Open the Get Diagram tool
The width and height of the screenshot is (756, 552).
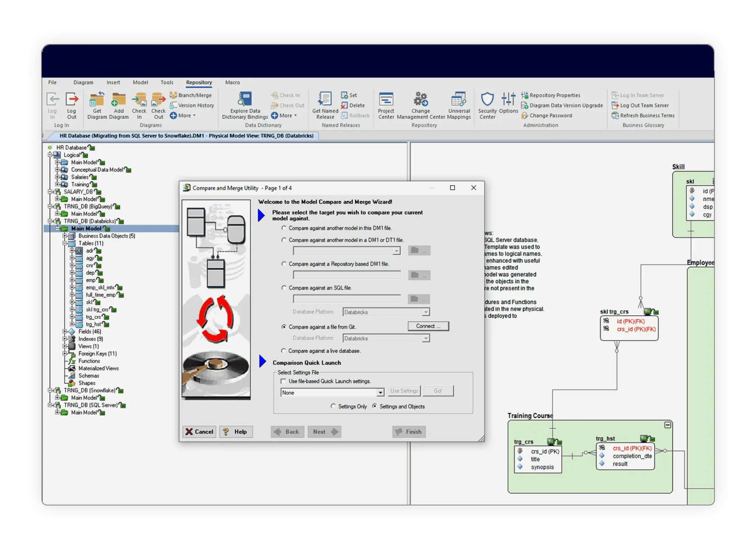point(97,106)
